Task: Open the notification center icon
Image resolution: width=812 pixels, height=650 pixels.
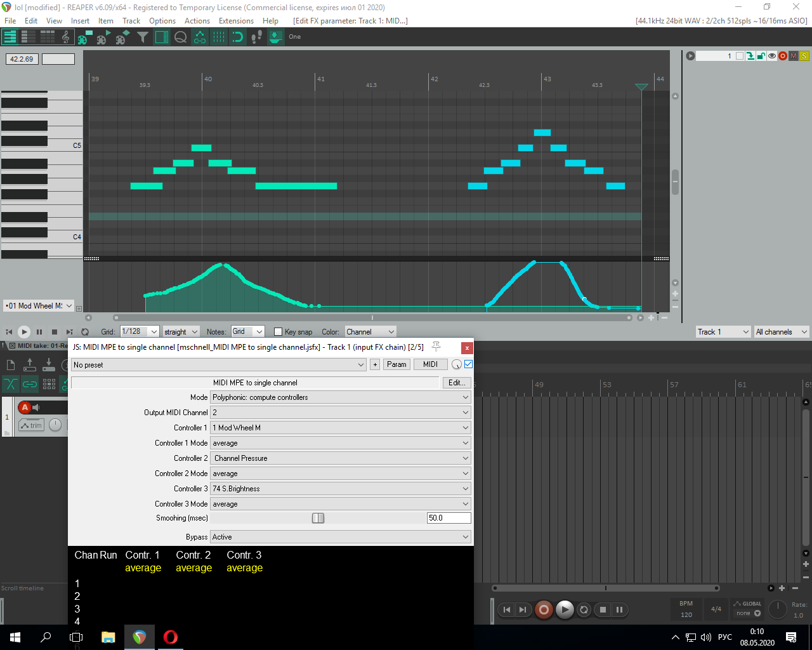Action: click(x=791, y=637)
